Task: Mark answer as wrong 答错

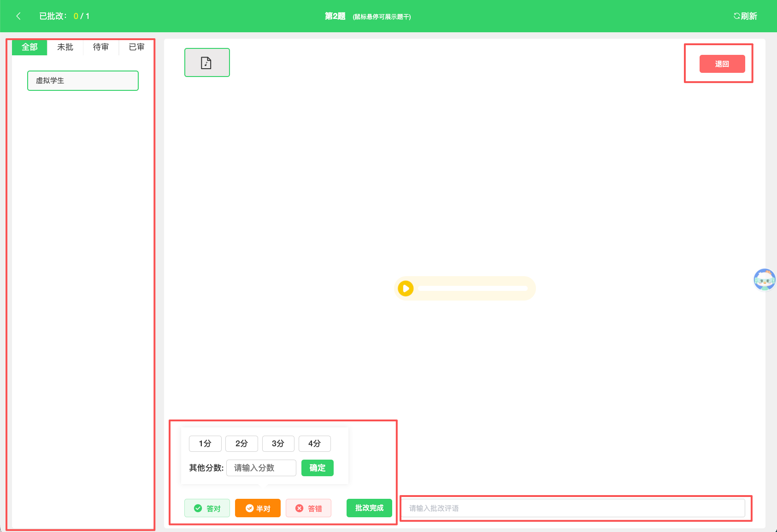Action: [x=308, y=508]
